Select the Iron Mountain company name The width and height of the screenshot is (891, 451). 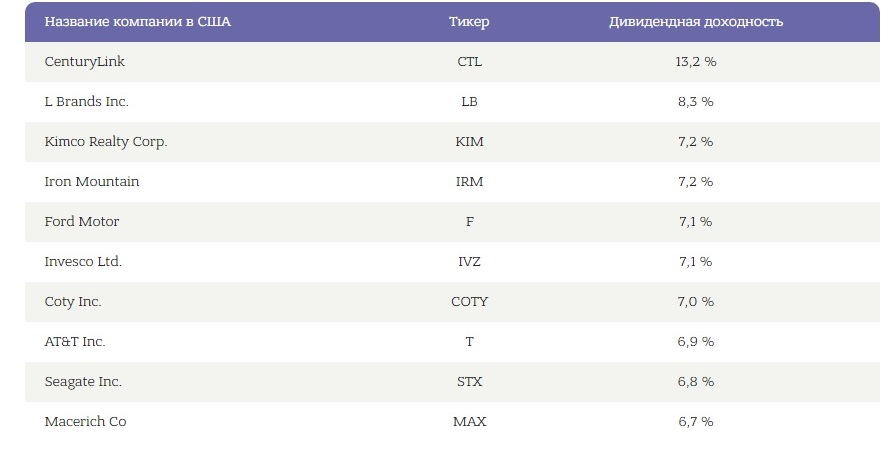91,182
